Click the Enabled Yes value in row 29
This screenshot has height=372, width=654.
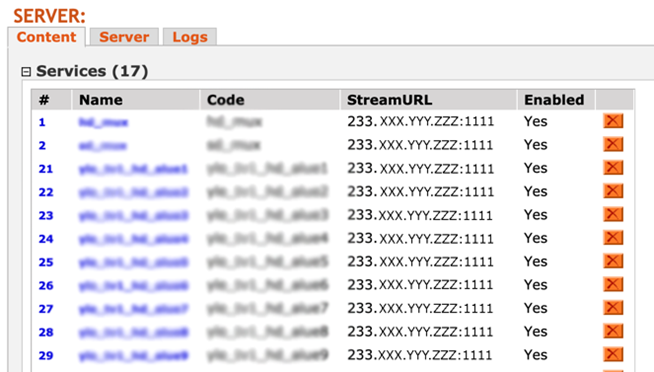click(536, 355)
